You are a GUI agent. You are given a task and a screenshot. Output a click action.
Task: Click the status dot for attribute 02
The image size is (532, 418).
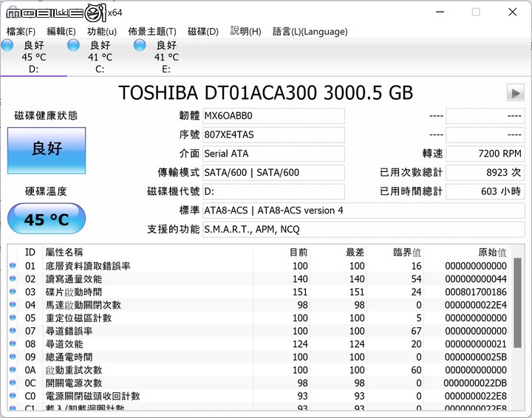(x=13, y=278)
